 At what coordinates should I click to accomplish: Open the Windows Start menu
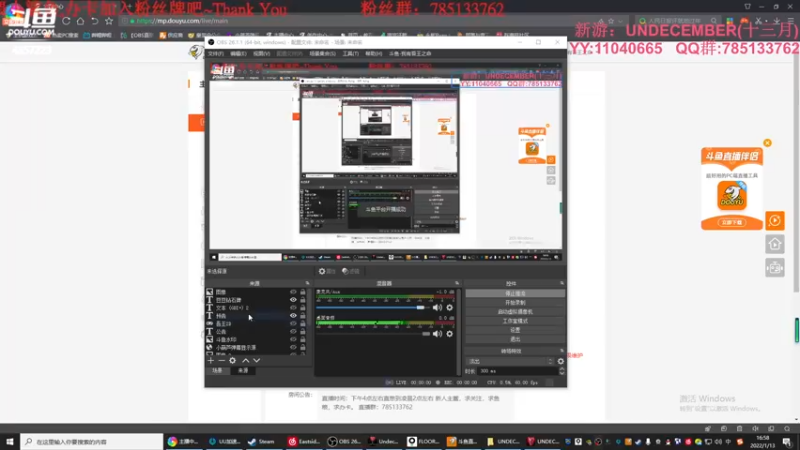10,441
